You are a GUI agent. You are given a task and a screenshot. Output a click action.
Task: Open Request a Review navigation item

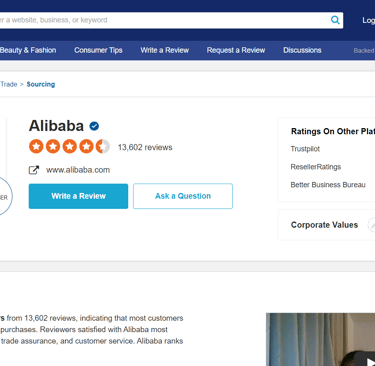pyautogui.click(x=236, y=50)
